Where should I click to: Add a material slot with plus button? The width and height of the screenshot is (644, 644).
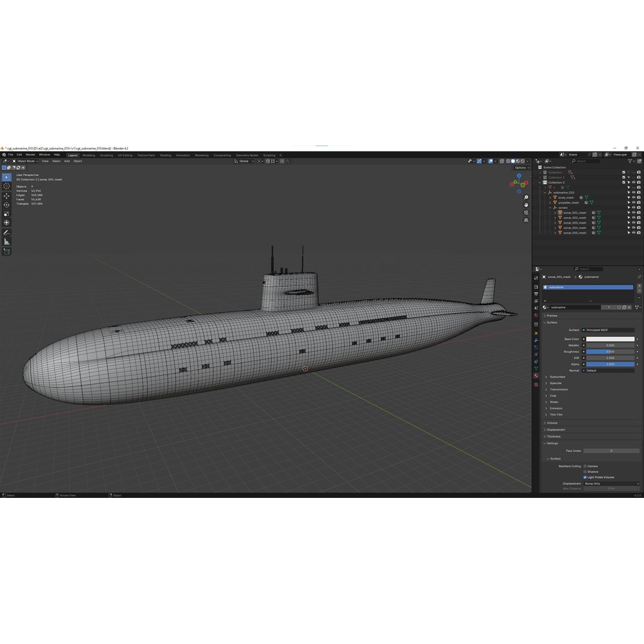[x=639, y=286]
